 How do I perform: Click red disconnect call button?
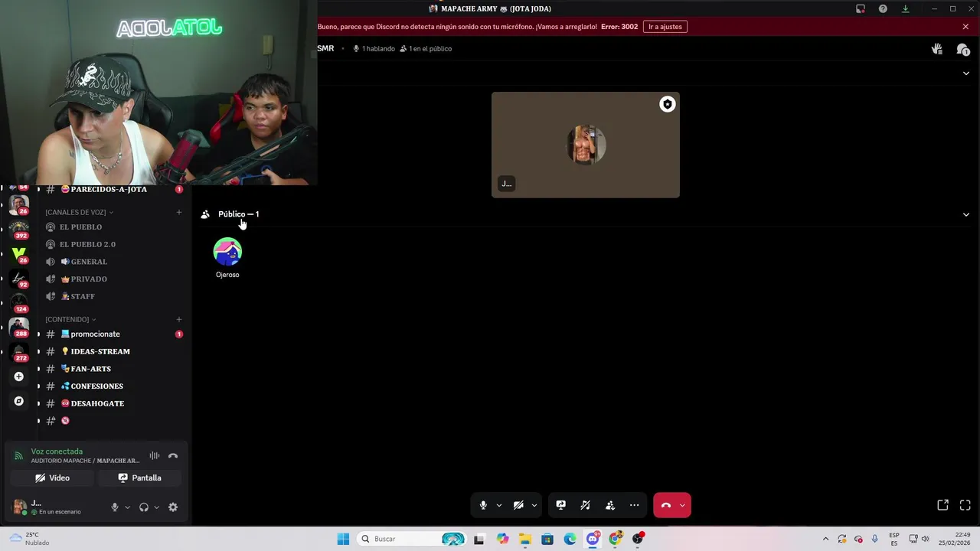pyautogui.click(x=665, y=505)
